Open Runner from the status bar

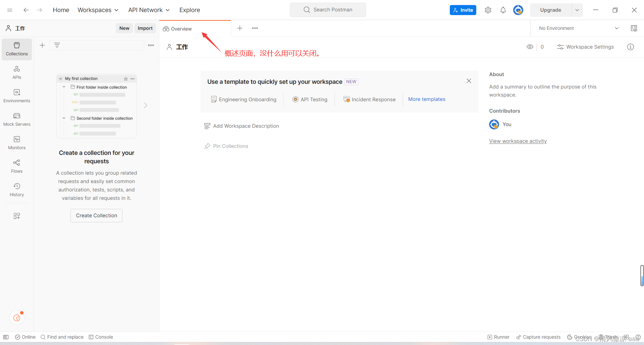(x=498, y=337)
